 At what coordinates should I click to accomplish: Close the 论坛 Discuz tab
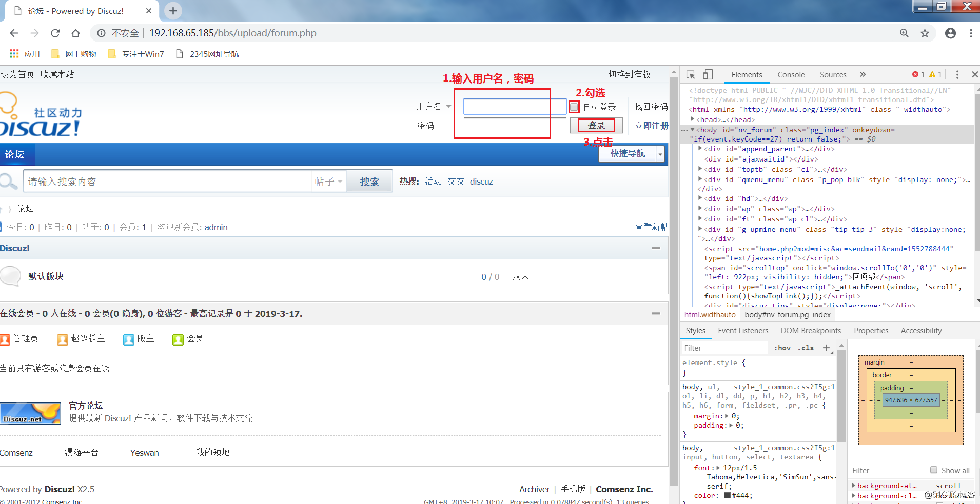click(149, 11)
